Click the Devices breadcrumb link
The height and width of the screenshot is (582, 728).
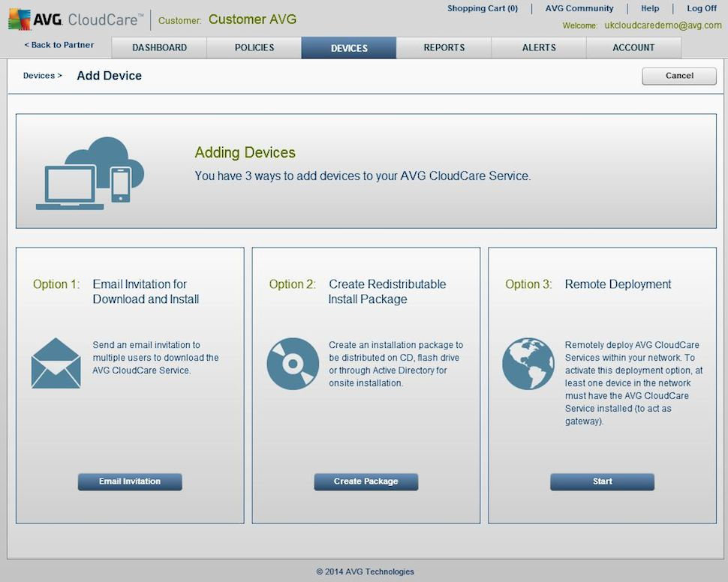pyautogui.click(x=42, y=76)
